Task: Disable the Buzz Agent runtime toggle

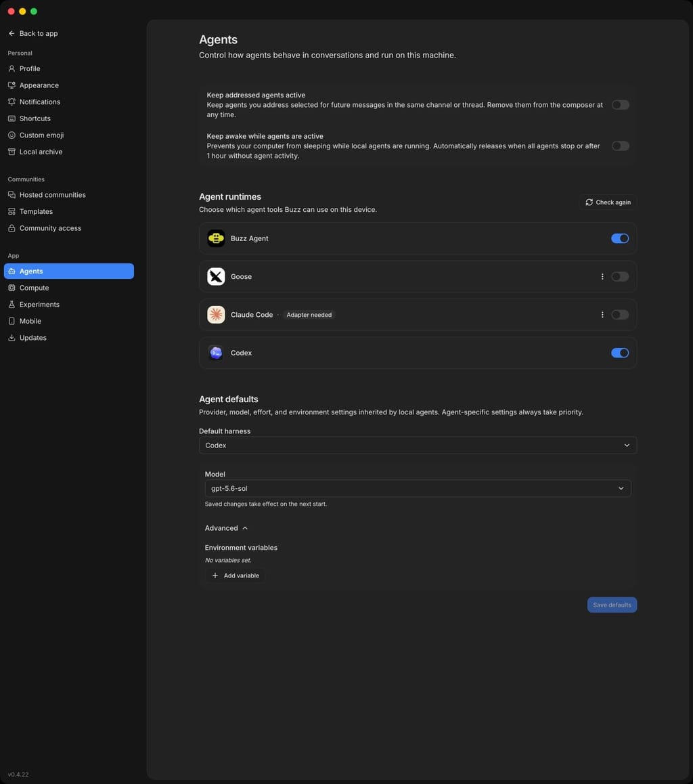Action: 620,238
